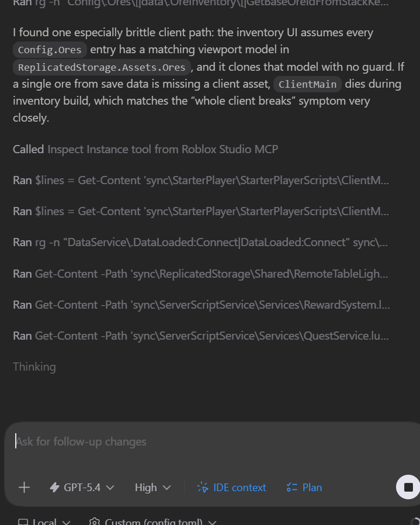Click the Custom config gear icon

93,522
